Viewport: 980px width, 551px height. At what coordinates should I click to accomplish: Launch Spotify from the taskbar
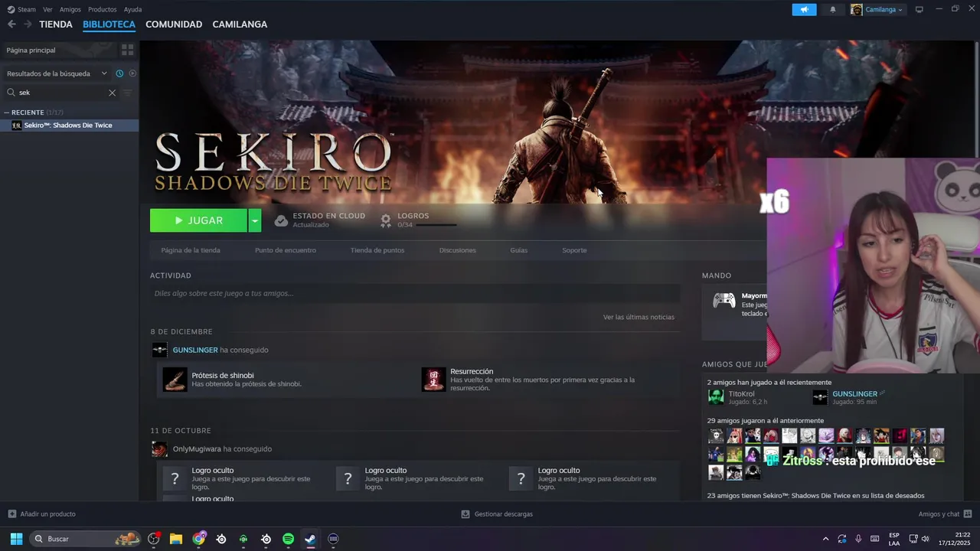pyautogui.click(x=288, y=539)
